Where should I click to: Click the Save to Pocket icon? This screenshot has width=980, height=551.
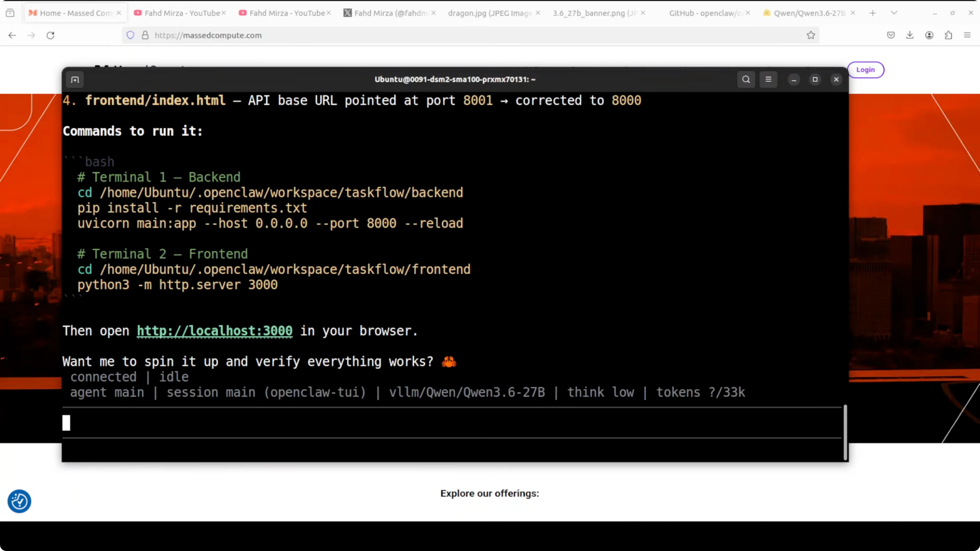click(891, 35)
